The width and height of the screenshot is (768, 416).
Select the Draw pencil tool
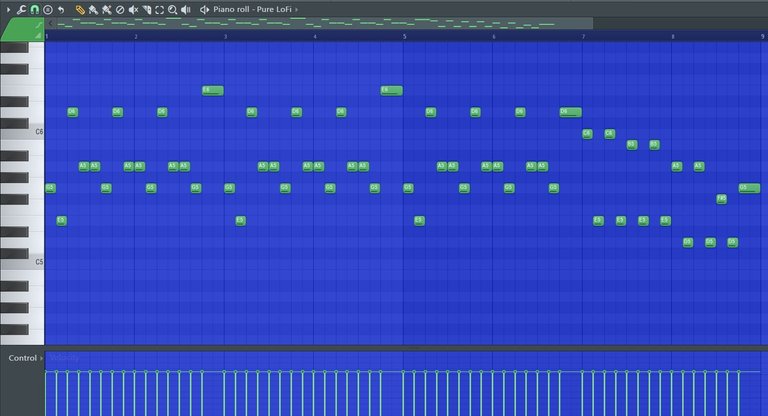tap(80, 9)
